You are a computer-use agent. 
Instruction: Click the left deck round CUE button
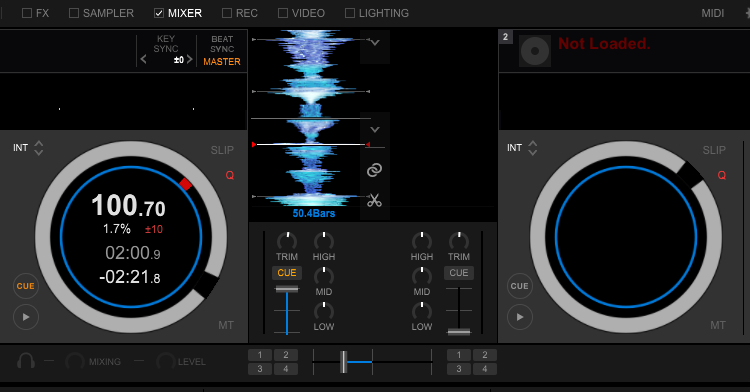click(26, 286)
